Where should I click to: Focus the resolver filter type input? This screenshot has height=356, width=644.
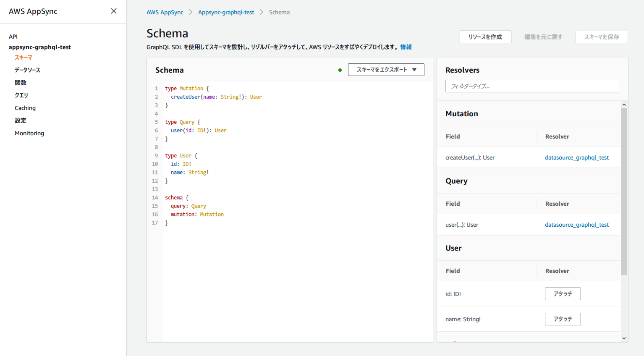pyautogui.click(x=532, y=86)
